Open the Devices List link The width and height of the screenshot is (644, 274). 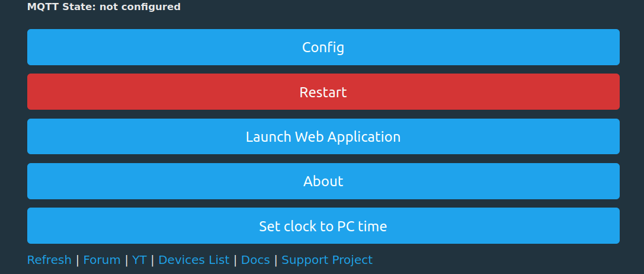click(194, 260)
